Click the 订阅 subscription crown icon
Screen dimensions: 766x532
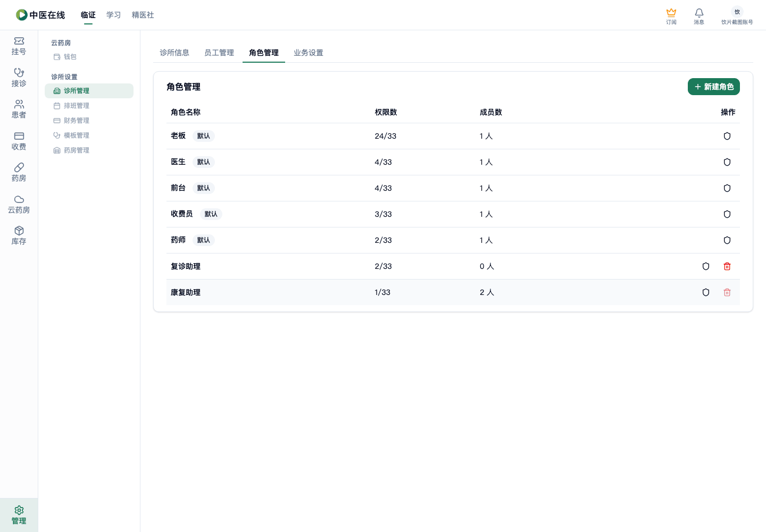click(671, 16)
